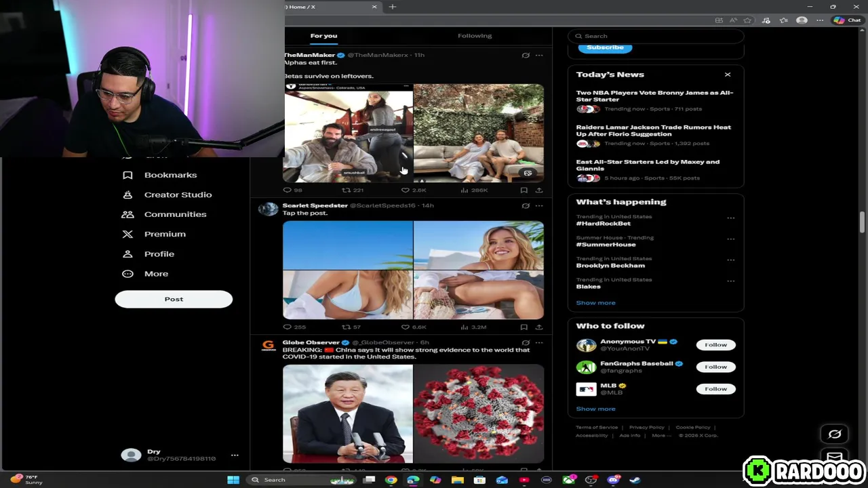Open the #HardRockBet trend
The width and height of the screenshot is (868, 488).
click(604, 224)
